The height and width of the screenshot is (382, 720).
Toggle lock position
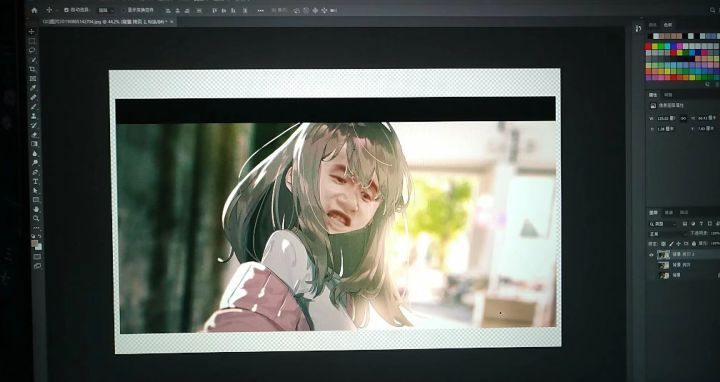point(679,244)
